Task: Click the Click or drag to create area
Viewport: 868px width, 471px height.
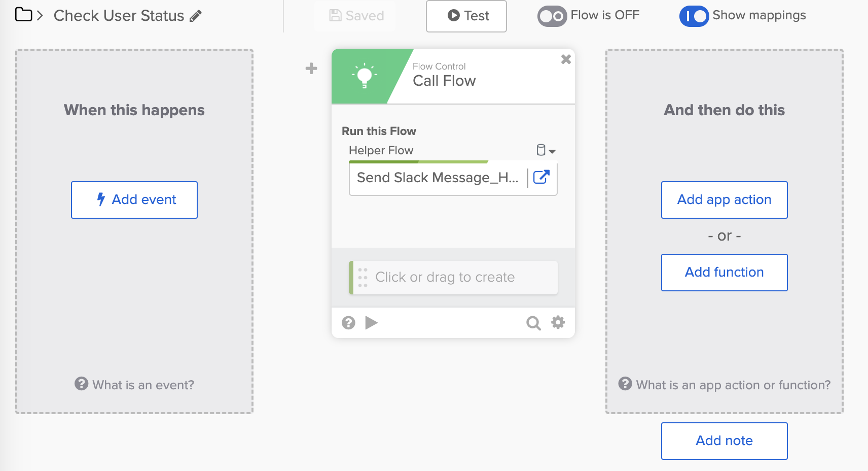Action: point(453,277)
